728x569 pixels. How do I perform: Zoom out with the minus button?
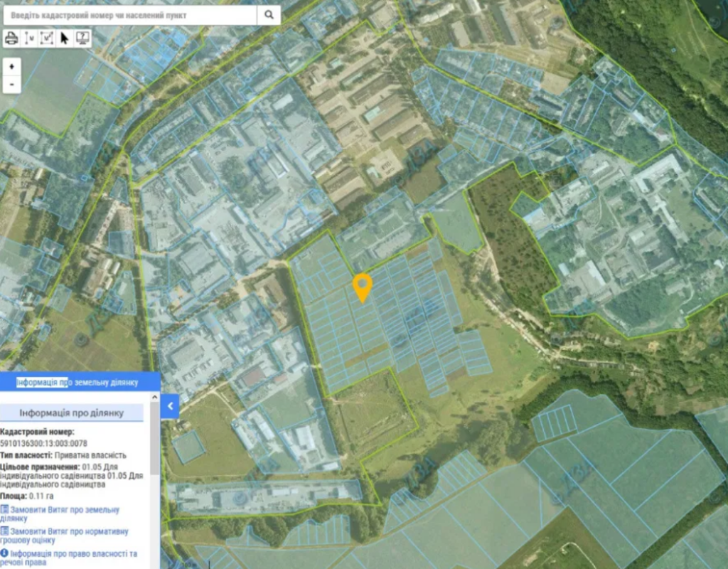[x=11, y=84]
